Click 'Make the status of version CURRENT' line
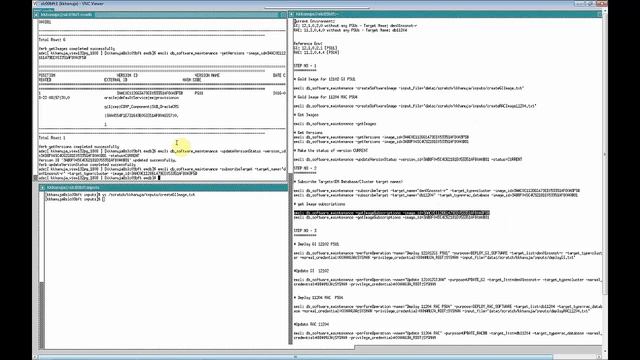This screenshot has height=360, width=640. [x=331, y=151]
